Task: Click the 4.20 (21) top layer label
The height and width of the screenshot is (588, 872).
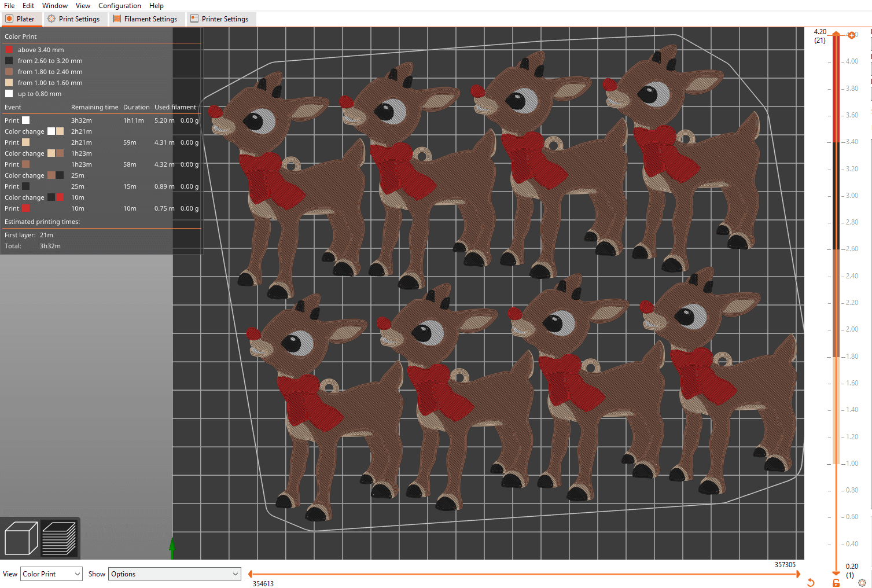Action: click(x=820, y=36)
